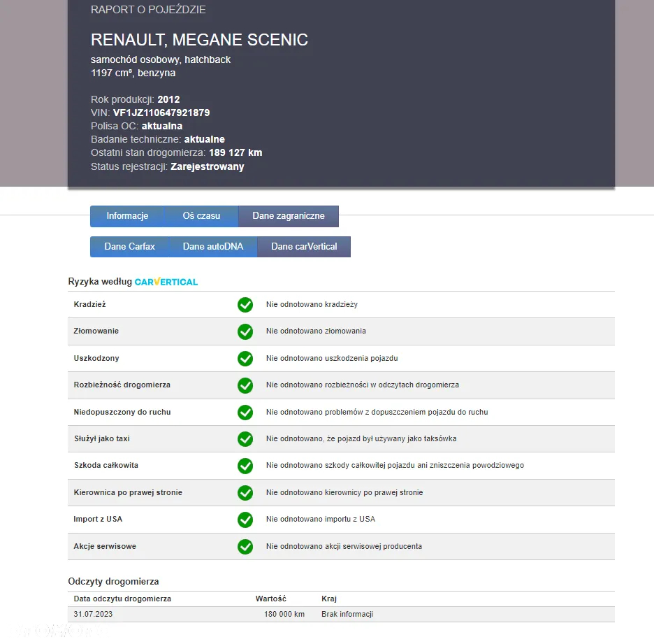Select the Dane zagraniczne tab

click(288, 216)
